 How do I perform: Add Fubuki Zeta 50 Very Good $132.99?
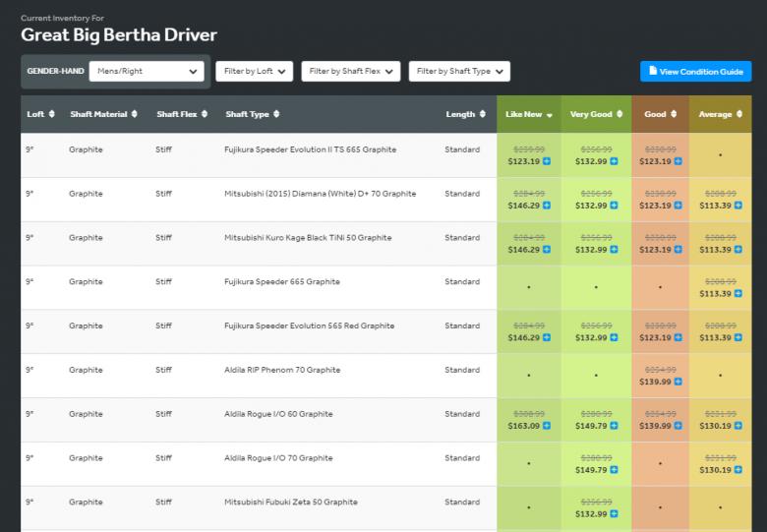click(x=613, y=514)
